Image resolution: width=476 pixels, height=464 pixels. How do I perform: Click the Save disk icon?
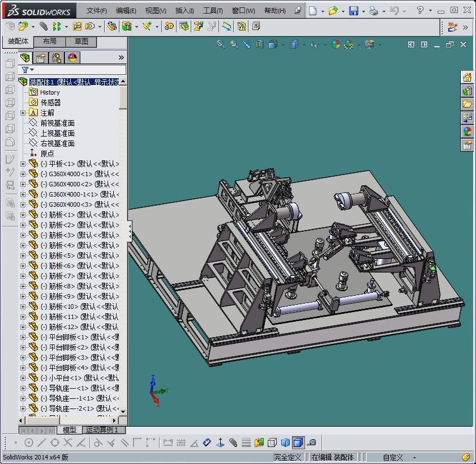(x=353, y=11)
